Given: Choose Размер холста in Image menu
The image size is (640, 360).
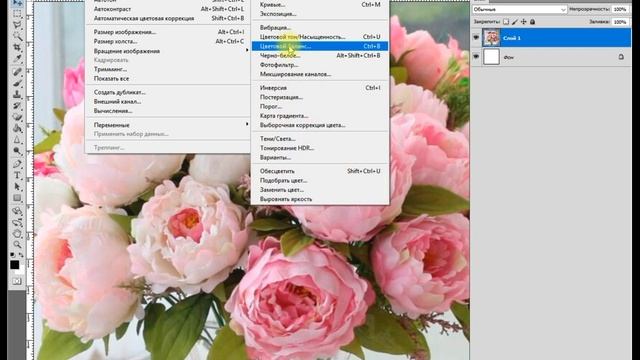Looking at the screenshot, I should [167, 41].
